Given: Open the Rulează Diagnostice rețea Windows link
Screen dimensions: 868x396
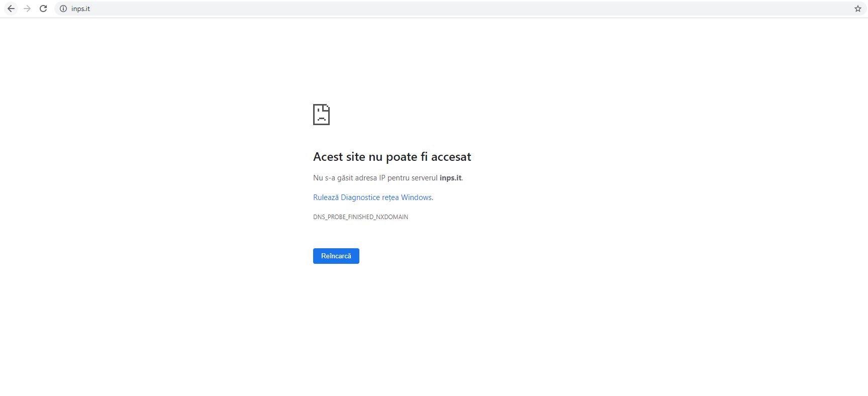Looking at the screenshot, I should pyautogui.click(x=372, y=197).
